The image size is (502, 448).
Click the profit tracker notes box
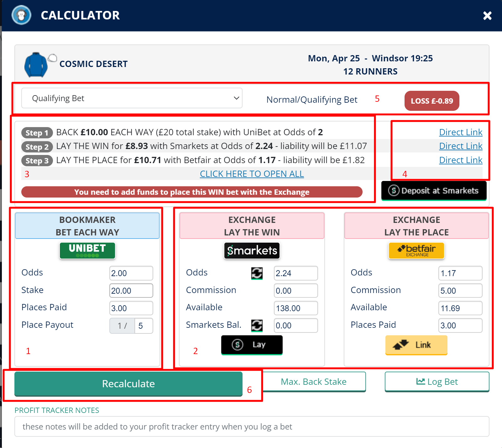pos(251,426)
